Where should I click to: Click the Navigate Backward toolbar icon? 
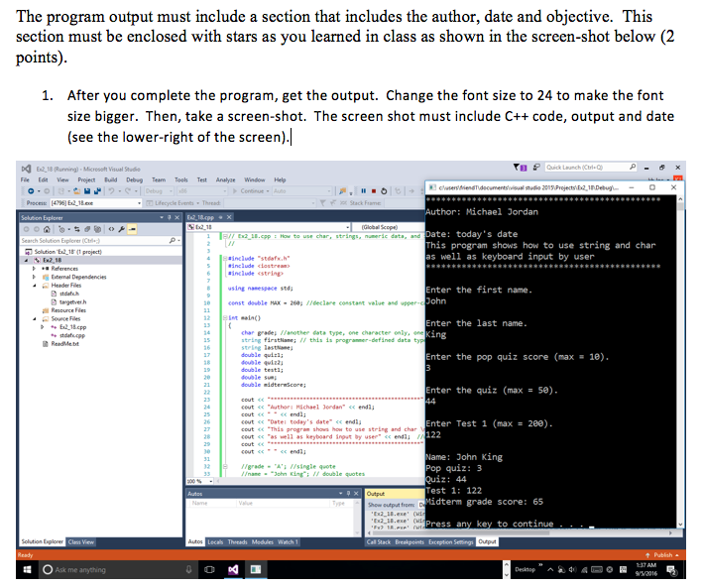pyautogui.click(x=31, y=191)
